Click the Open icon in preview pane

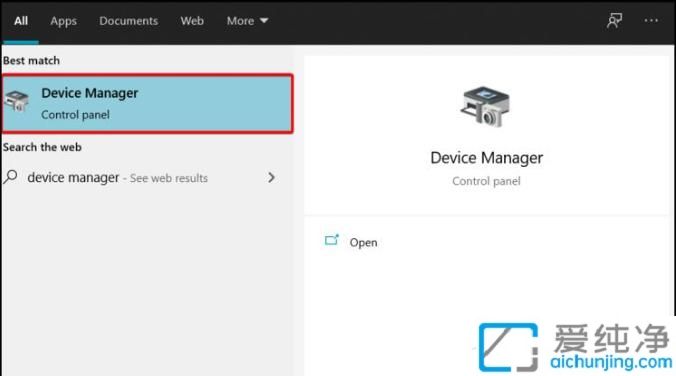(332, 240)
